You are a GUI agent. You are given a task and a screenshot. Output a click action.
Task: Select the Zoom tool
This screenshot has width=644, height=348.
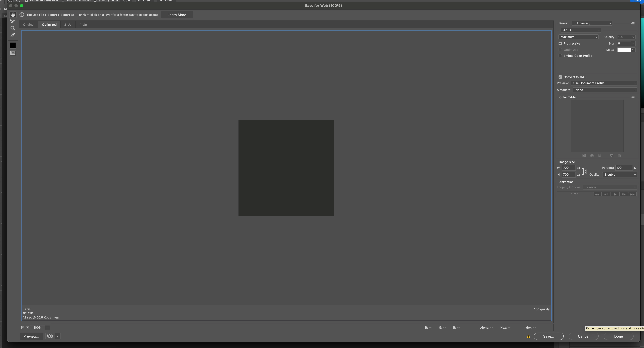pyautogui.click(x=13, y=28)
